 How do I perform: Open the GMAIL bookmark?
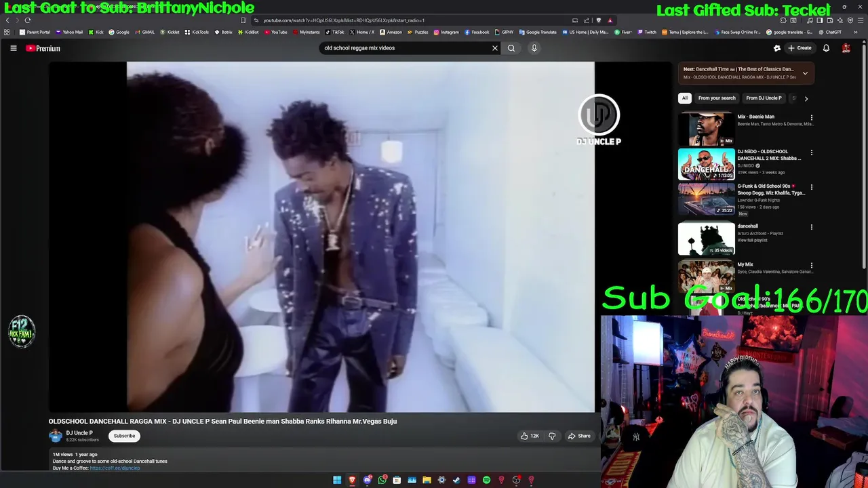[x=144, y=32]
